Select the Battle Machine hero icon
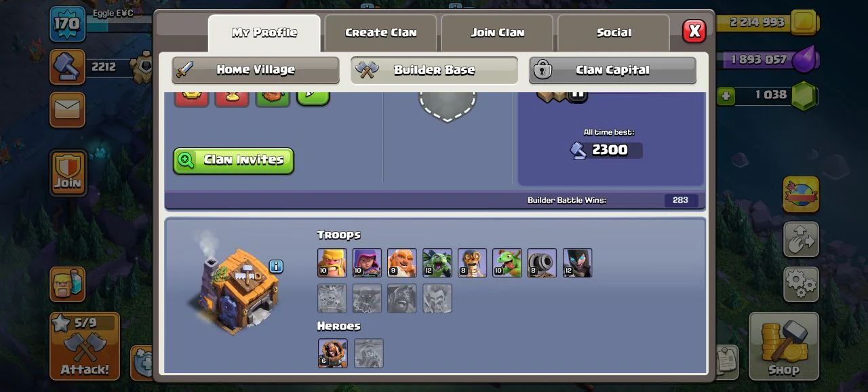868x392 pixels. click(332, 353)
